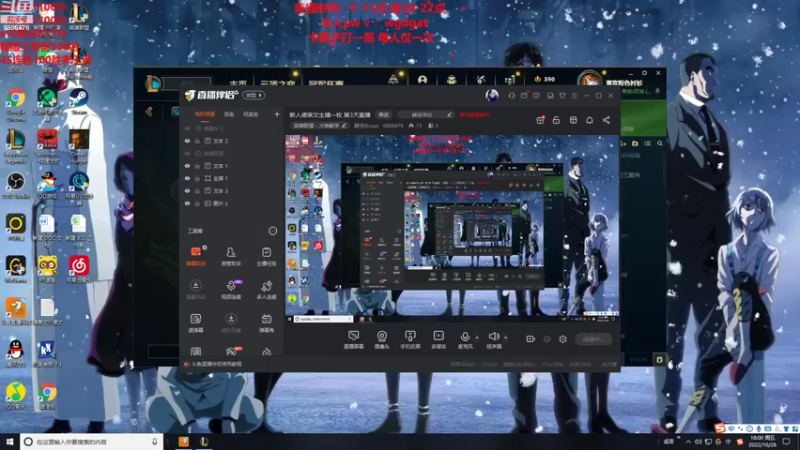Click the gift box icon with red badge

point(540,120)
